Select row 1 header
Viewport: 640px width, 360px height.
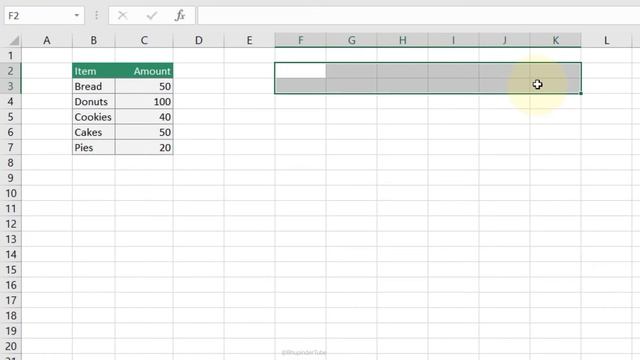(x=11, y=56)
